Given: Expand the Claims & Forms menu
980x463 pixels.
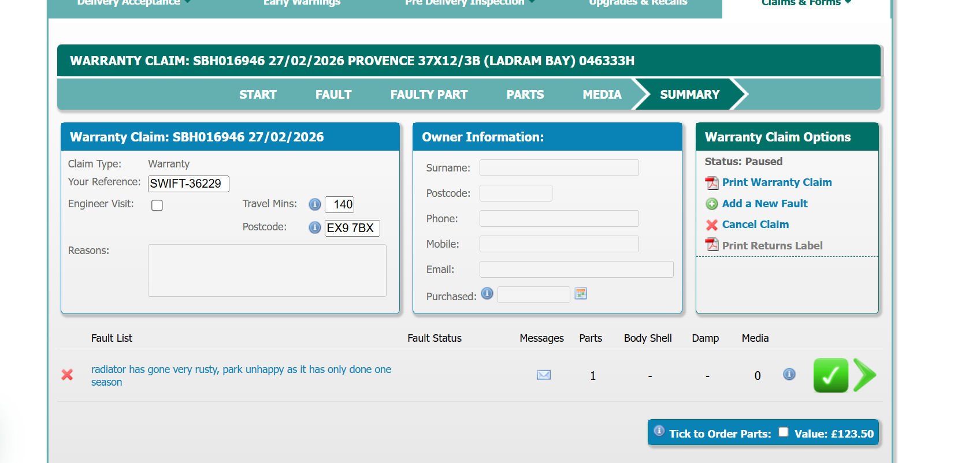Looking at the screenshot, I should click(805, 3).
